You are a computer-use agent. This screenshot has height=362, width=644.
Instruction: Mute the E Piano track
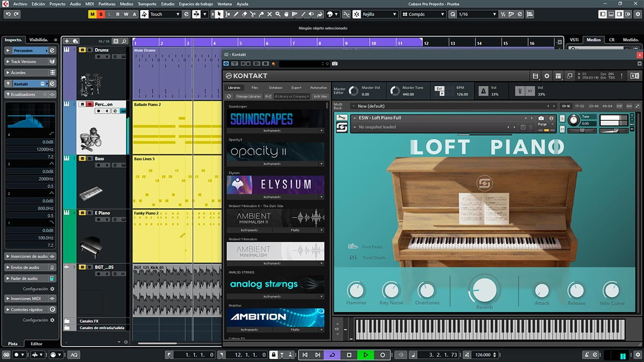click(x=82, y=213)
